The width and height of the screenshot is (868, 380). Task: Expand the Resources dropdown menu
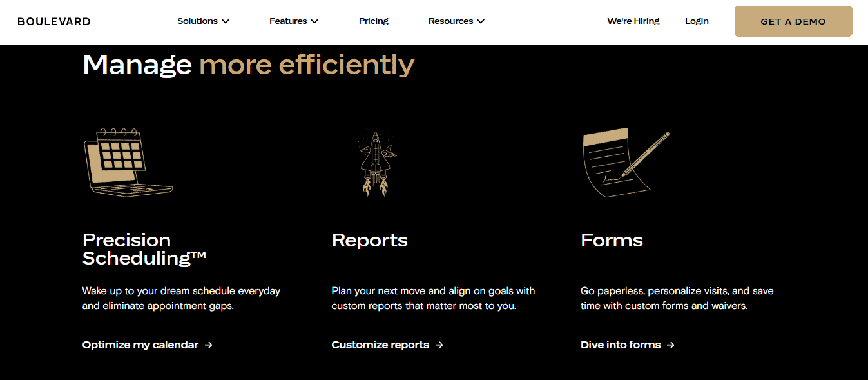[456, 21]
